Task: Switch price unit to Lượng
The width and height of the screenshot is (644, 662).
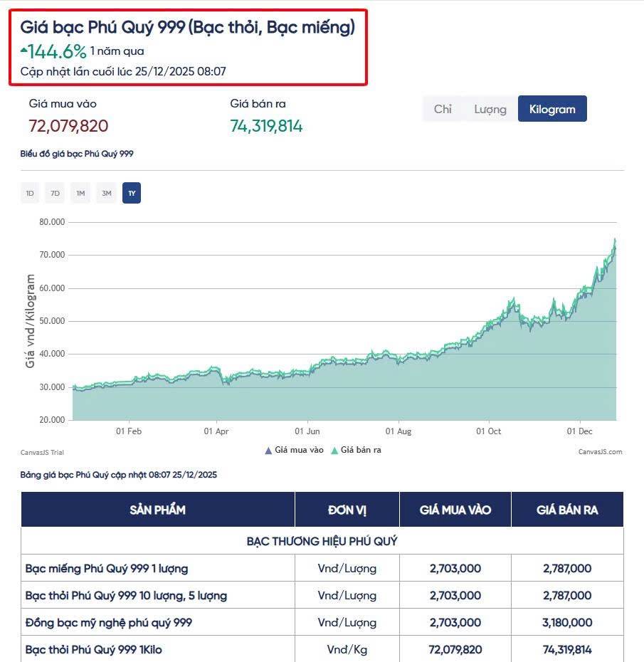Action: click(490, 109)
